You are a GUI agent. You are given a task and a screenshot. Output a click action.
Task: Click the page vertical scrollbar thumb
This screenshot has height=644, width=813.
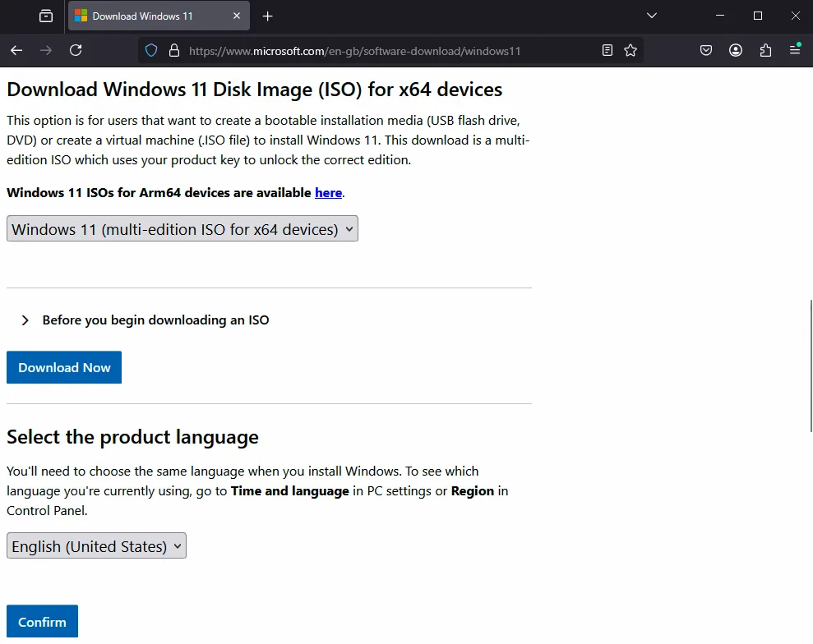pyautogui.click(x=811, y=366)
